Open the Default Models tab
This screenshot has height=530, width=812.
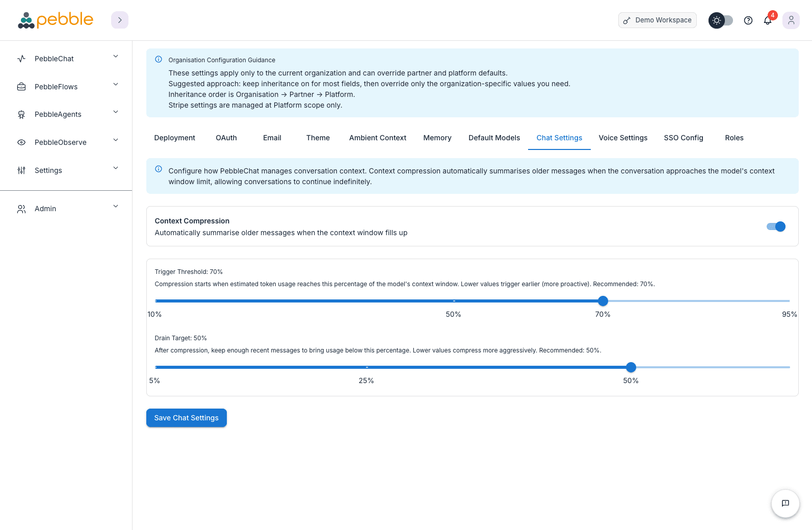(494, 138)
